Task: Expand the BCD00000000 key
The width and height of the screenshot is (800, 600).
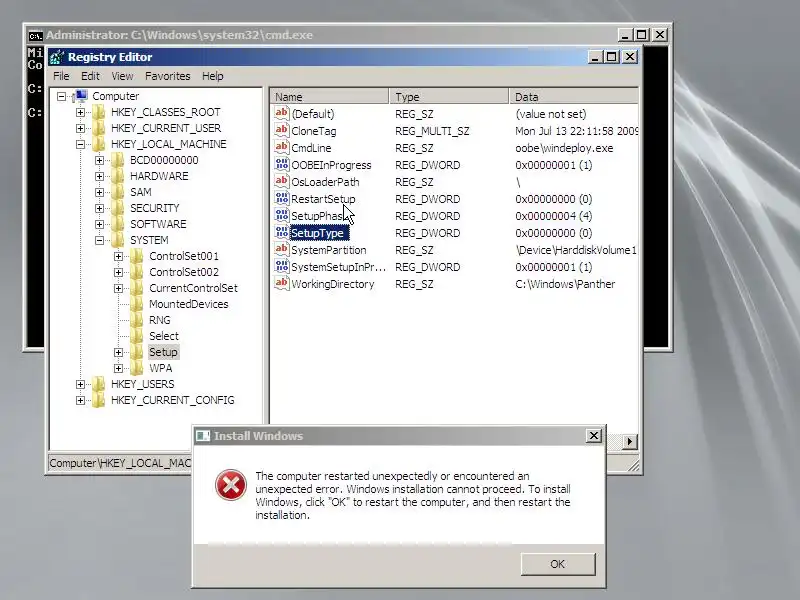Action: coord(99,160)
